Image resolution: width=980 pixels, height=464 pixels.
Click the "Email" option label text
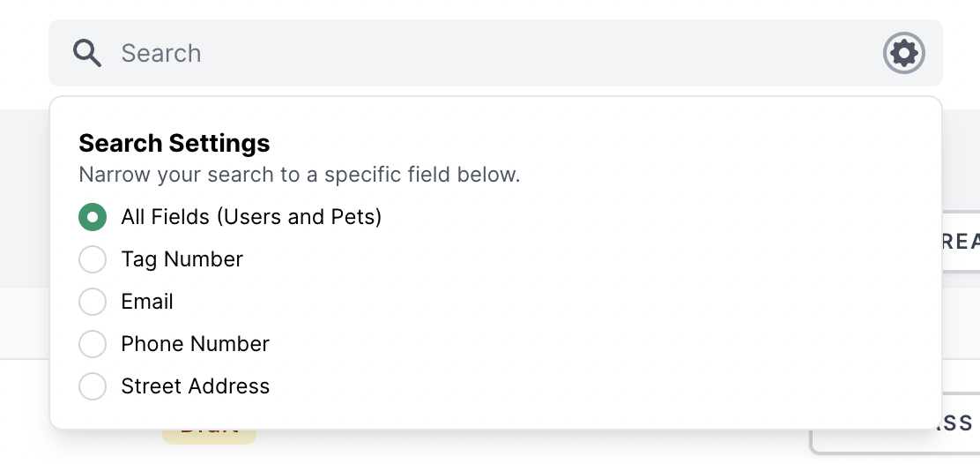click(x=147, y=302)
